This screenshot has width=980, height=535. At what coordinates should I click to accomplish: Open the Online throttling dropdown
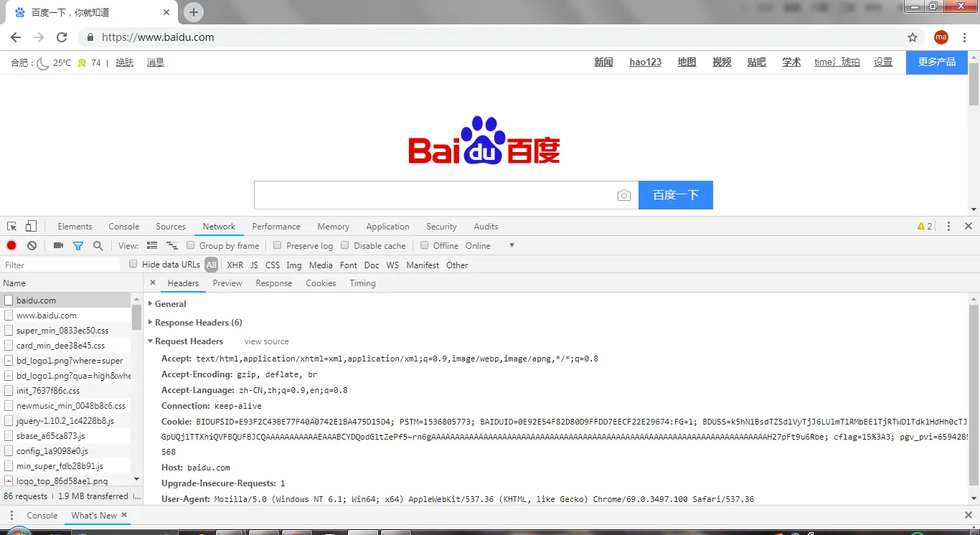(490, 245)
